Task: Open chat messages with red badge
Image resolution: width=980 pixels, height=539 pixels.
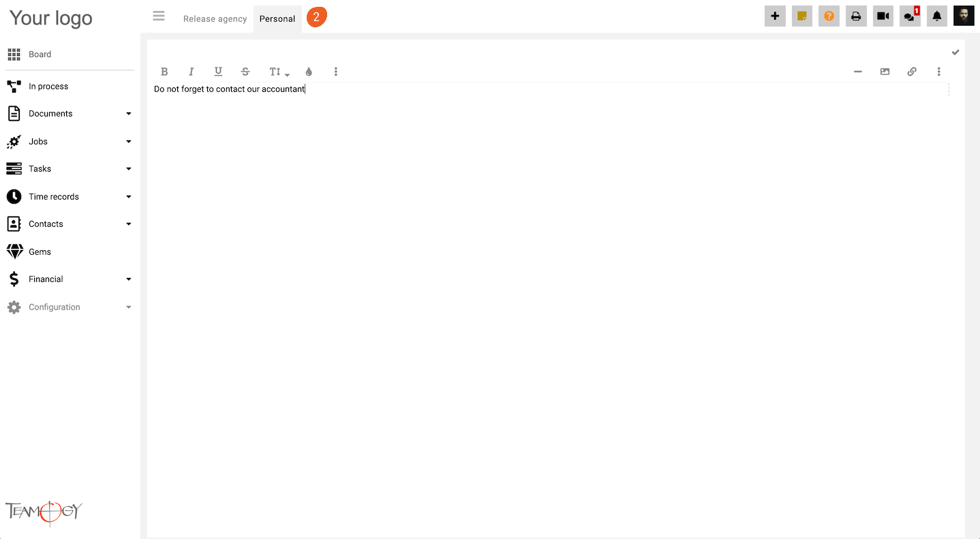Action: [910, 16]
